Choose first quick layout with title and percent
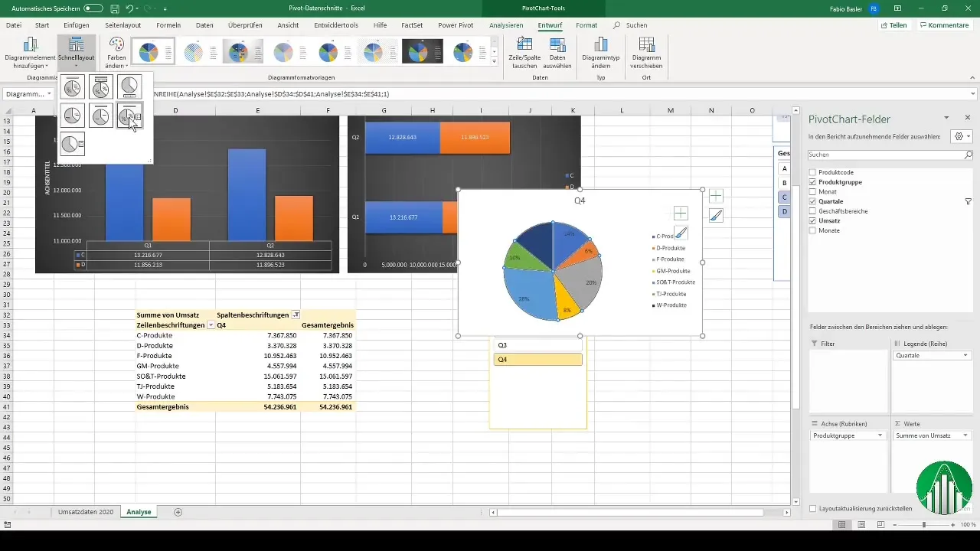Viewport: 980px width, 551px height. click(x=73, y=87)
